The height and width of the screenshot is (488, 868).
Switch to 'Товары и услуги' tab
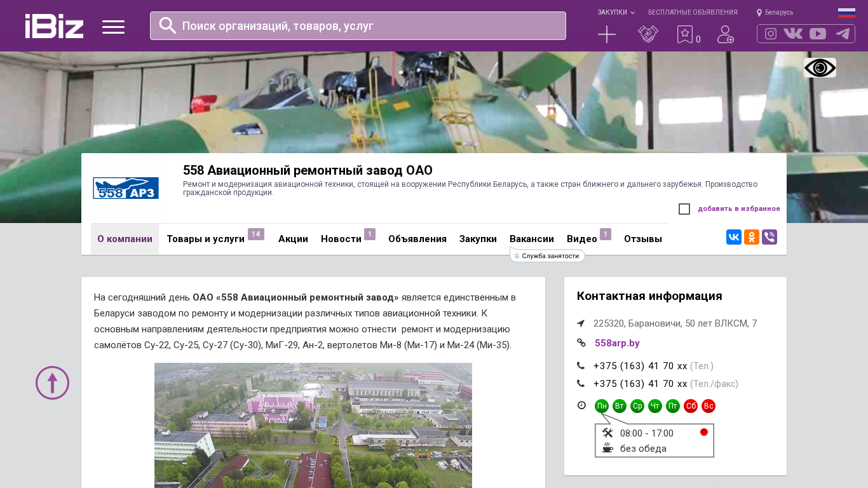click(205, 239)
